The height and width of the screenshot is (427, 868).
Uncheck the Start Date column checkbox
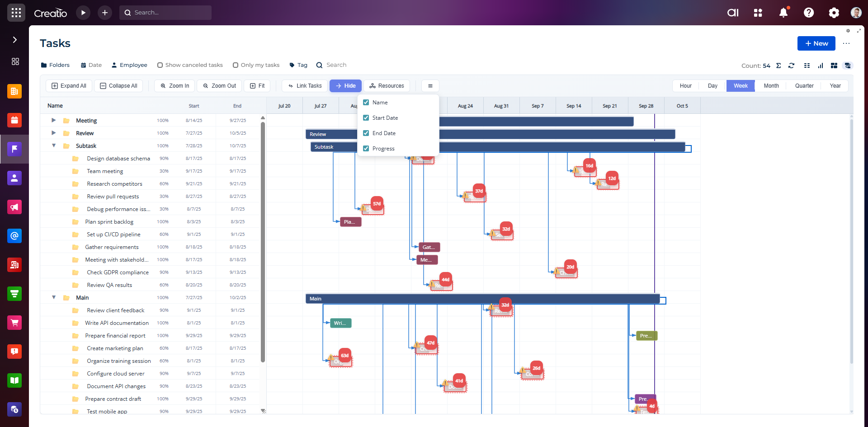point(366,118)
